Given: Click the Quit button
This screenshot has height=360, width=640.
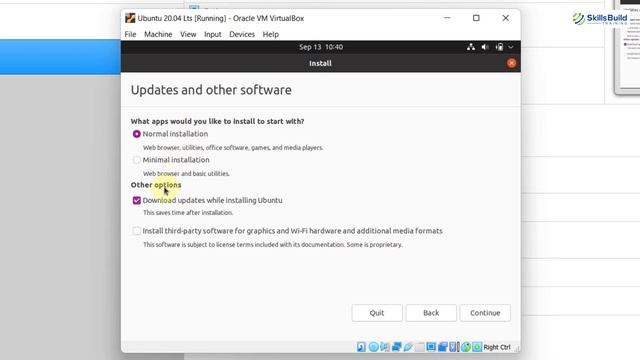Looking at the screenshot, I should point(377,313).
